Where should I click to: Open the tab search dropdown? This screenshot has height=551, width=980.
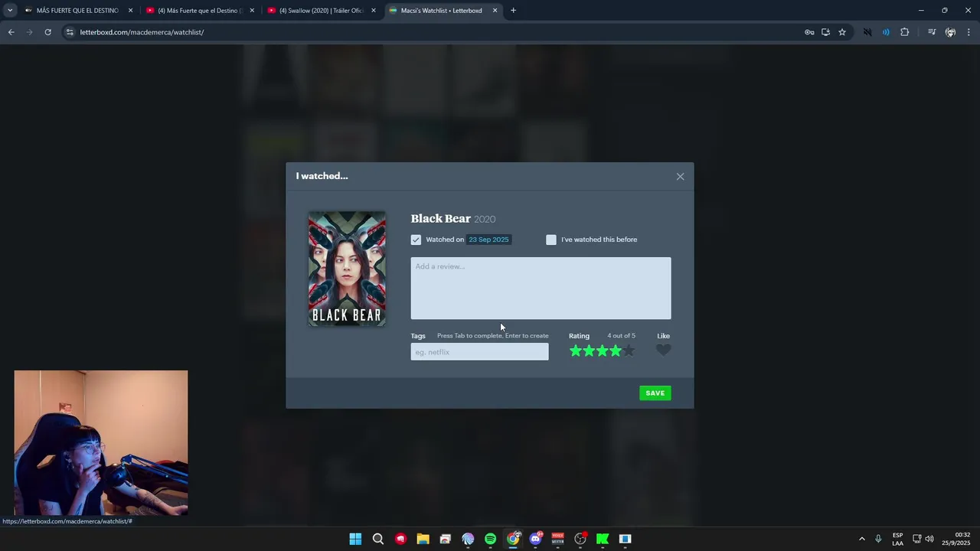[x=9, y=11]
